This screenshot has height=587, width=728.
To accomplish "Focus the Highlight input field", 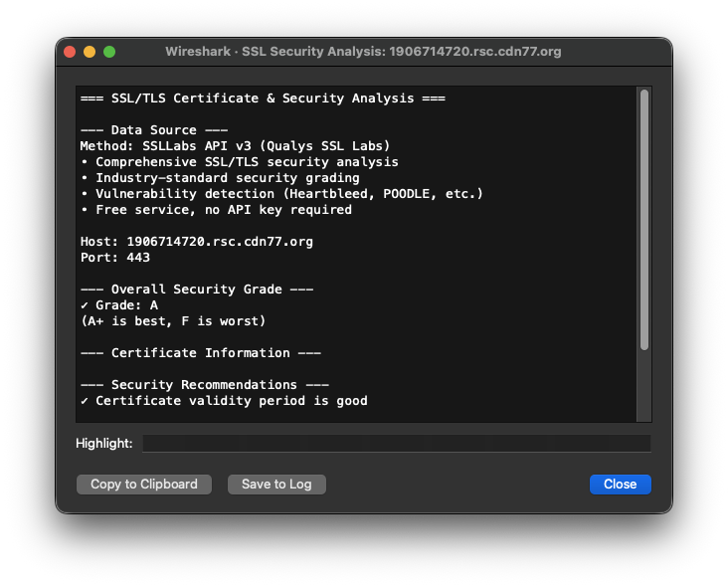I will [x=397, y=444].
